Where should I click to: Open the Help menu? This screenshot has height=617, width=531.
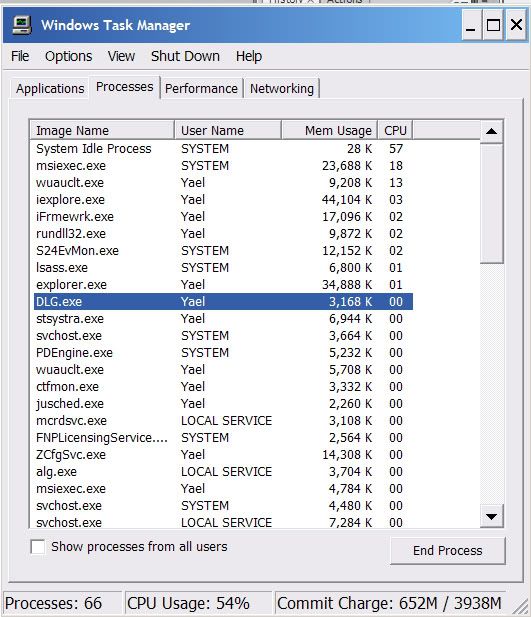249,56
